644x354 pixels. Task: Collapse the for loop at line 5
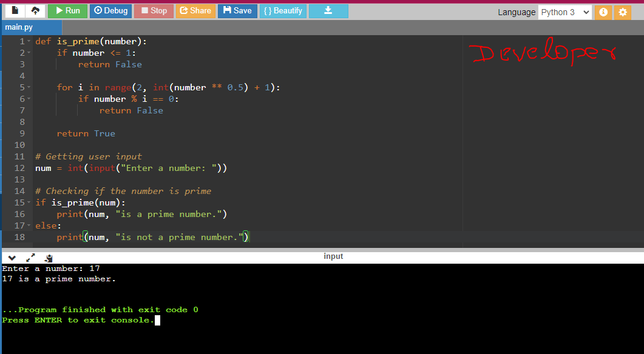28,87
